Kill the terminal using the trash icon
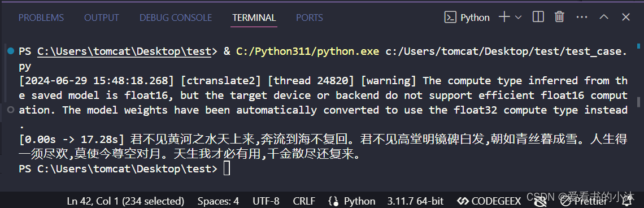Viewport: 644px width, 208px height. pyautogui.click(x=559, y=17)
